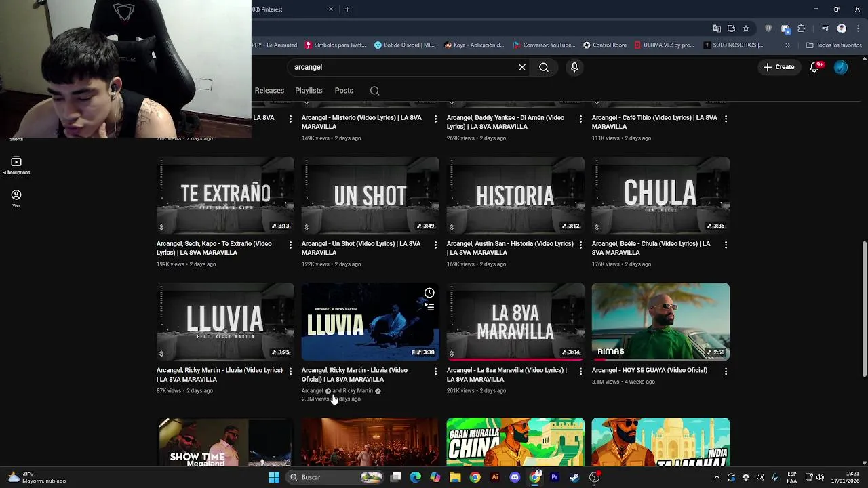868x488 pixels.
Task: Close the Pinterest browser tab
Action: pyautogui.click(x=331, y=9)
